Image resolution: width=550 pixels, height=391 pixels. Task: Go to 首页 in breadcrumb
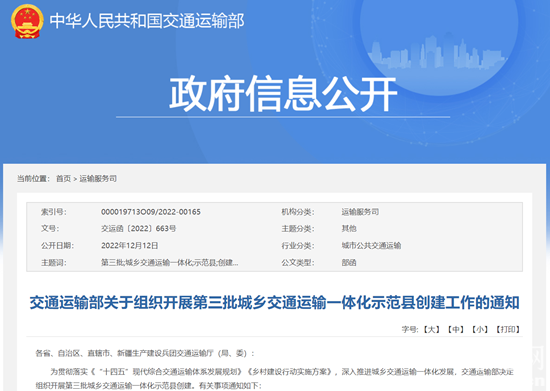[x=63, y=178]
